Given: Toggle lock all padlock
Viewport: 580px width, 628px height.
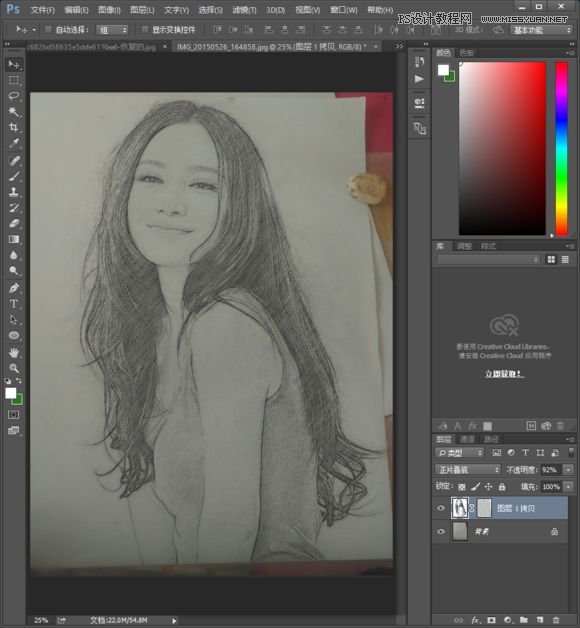Looking at the screenshot, I should coord(502,487).
